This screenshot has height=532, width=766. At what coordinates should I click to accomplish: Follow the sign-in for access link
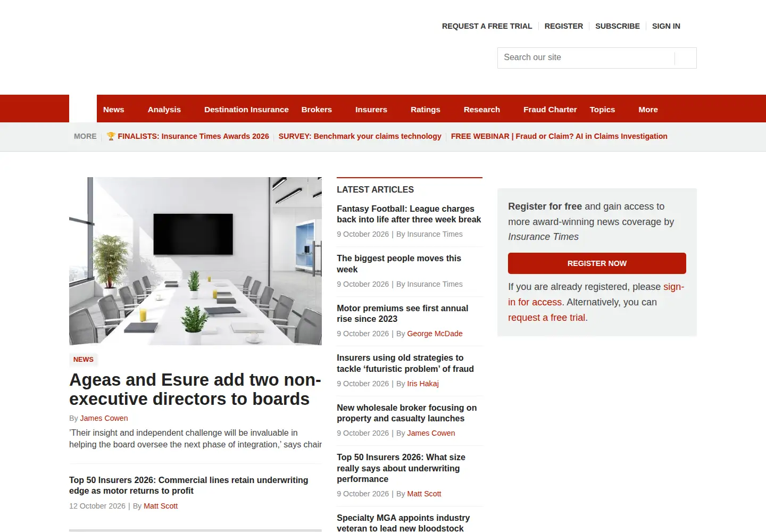[596, 294]
